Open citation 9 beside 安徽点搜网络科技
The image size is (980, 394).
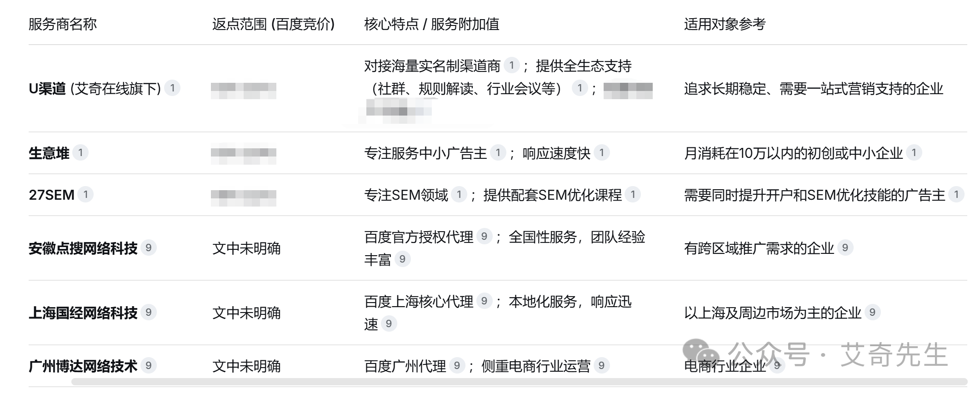point(148,248)
